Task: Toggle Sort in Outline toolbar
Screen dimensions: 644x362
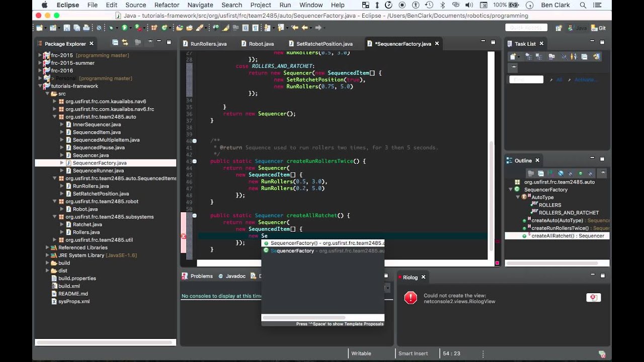Action: point(551,173)
